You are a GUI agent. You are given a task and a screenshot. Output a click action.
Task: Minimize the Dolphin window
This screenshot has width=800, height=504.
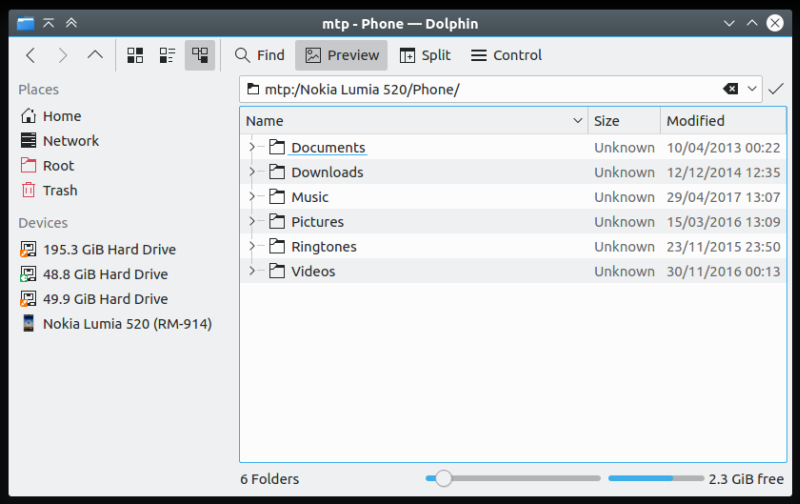pyautogui.click(x=729, y=23)
